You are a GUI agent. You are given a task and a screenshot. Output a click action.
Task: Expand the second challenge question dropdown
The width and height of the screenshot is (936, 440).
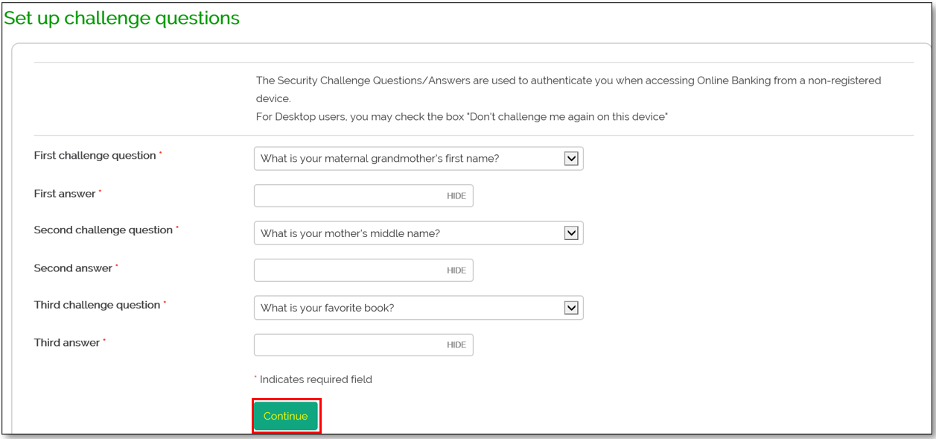click(x=418, y=233)
